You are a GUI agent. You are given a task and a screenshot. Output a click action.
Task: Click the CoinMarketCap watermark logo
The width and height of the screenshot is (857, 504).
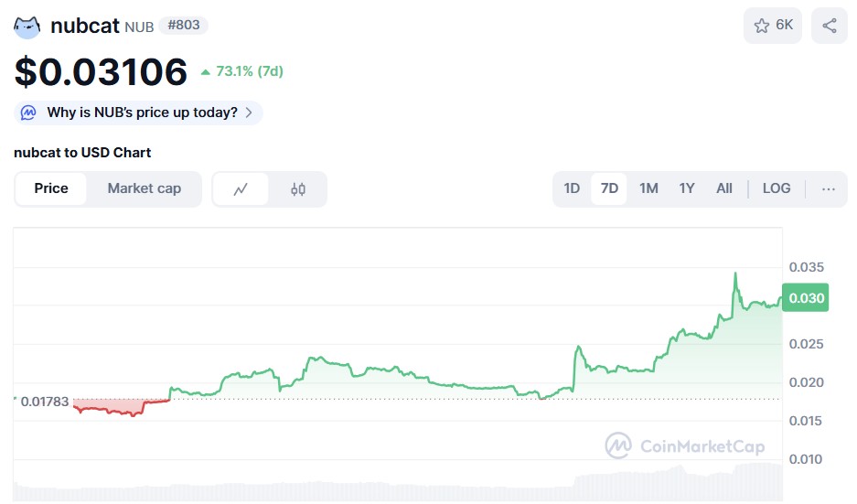click(x=618, y=445)
